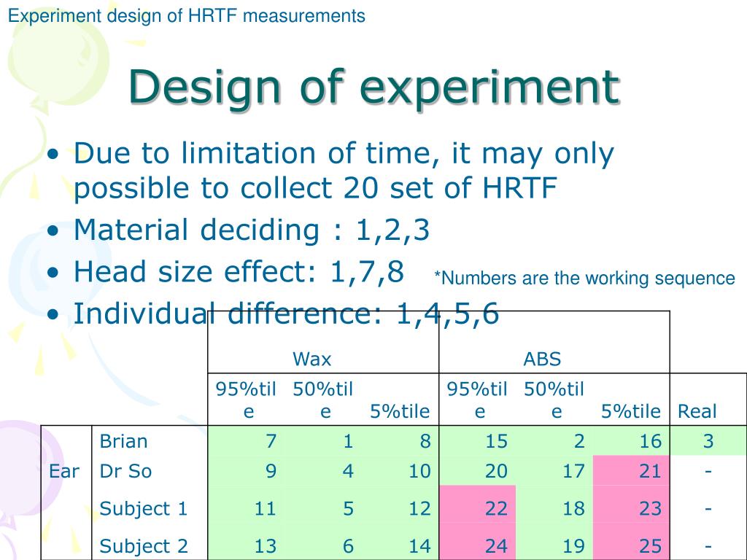The width and height of the screenshot is (747, 560).
Task: Select the "5%tile" header under Wax
Action: 400,411
